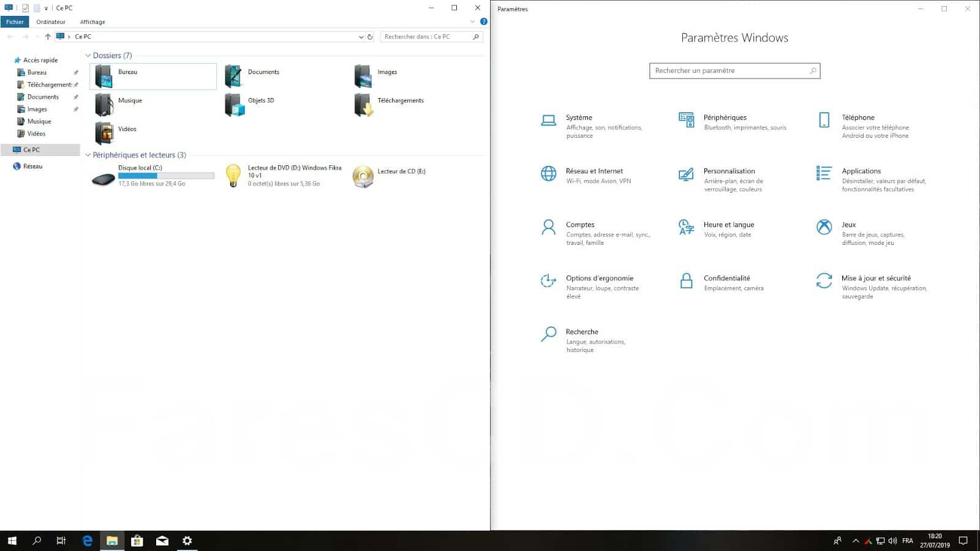
Task: Open Microsoft Store from taskbar
Action: coord(137,541)
